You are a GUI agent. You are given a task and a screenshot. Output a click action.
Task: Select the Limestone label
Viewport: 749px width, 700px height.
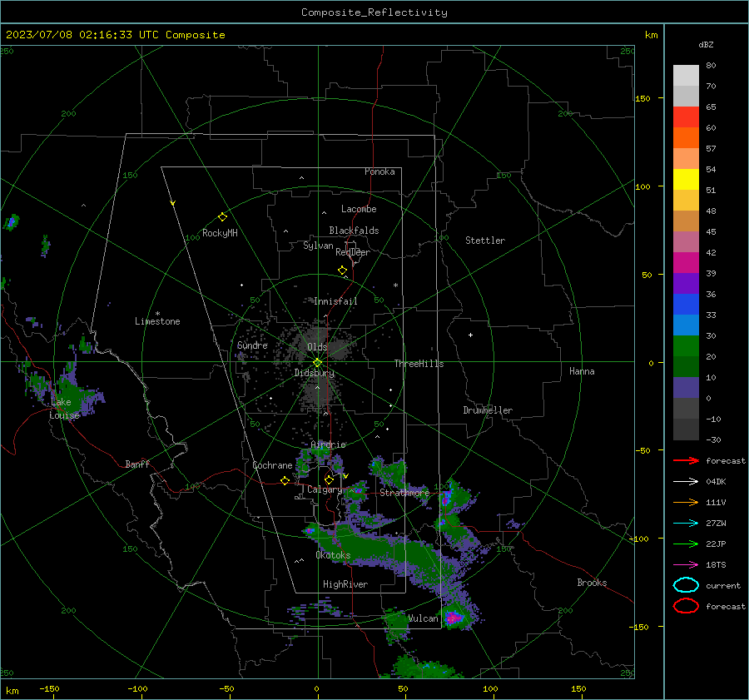tap(157, 321)
